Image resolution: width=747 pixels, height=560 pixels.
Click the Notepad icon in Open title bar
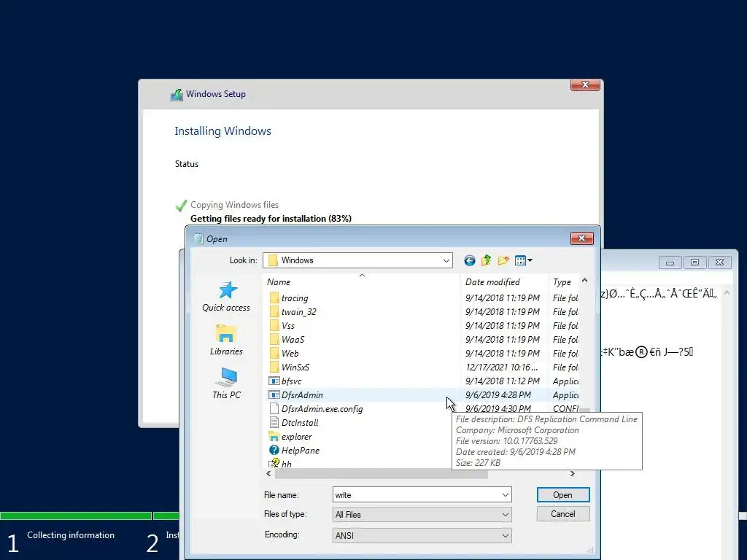(198, 238)
